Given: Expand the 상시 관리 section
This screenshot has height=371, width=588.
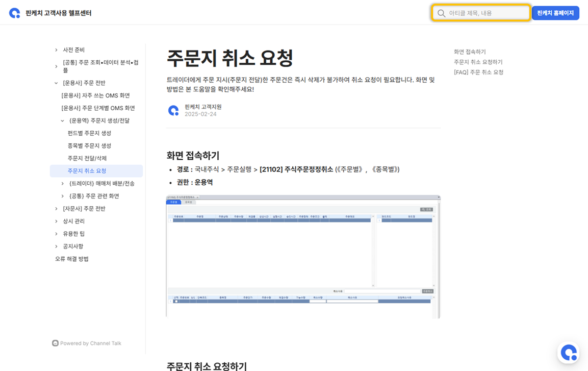Looking at the screenshot, I should click(56, 221).
